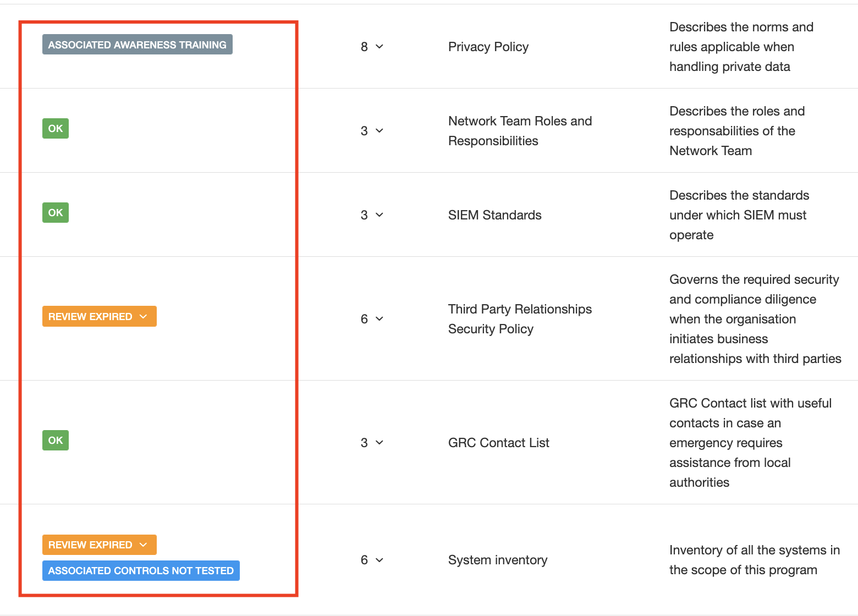
Task: Expand the 6 dropdown for System inventory
Action: [x=372, y=560]
